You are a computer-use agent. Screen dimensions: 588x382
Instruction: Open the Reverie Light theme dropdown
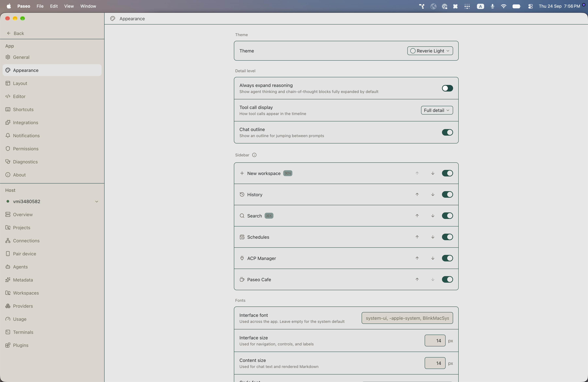tap(430, 51)
